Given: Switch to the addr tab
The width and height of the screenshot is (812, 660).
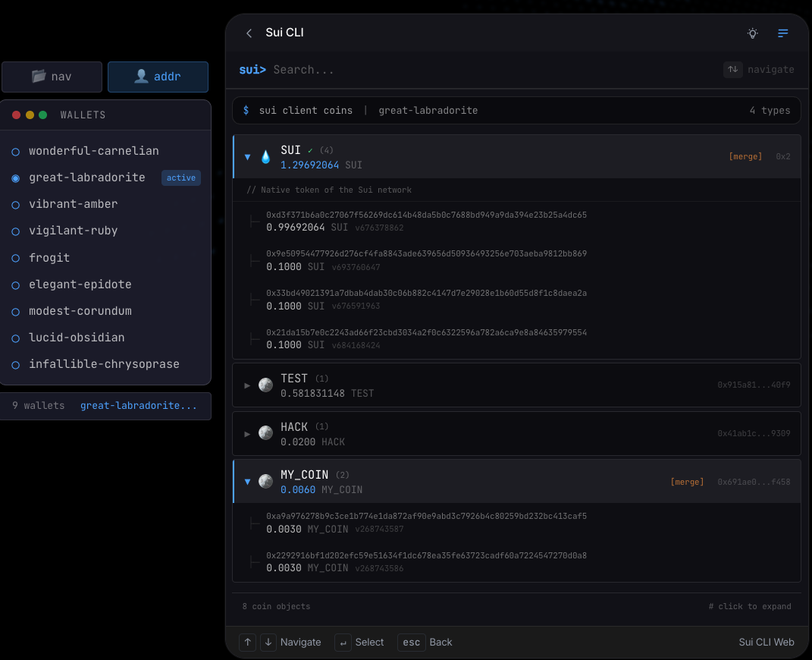Looking at the screenshot, I should tap(158, 77).
